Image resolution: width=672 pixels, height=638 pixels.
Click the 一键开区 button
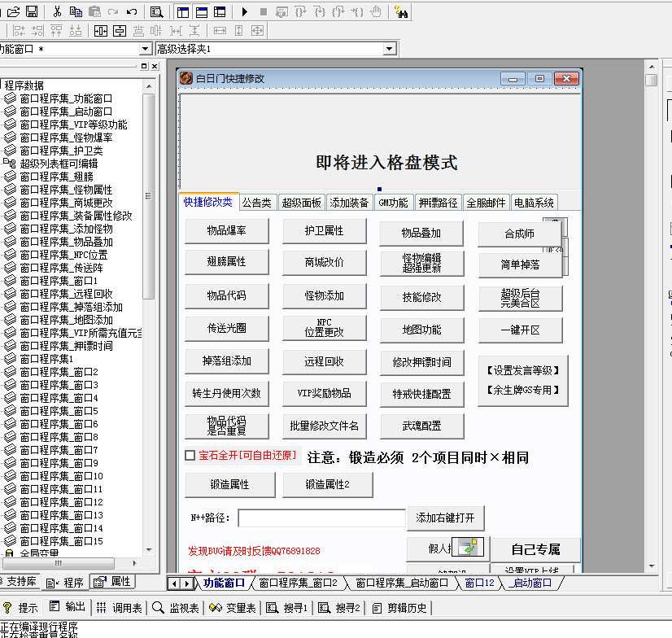[521, 330]
